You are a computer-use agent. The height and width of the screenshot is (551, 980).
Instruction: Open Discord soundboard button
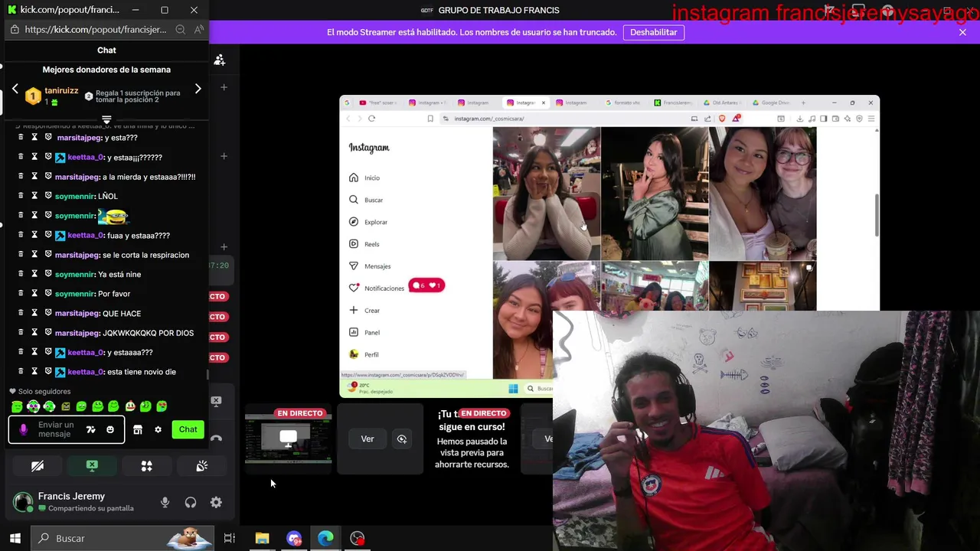tap(202, 465)
